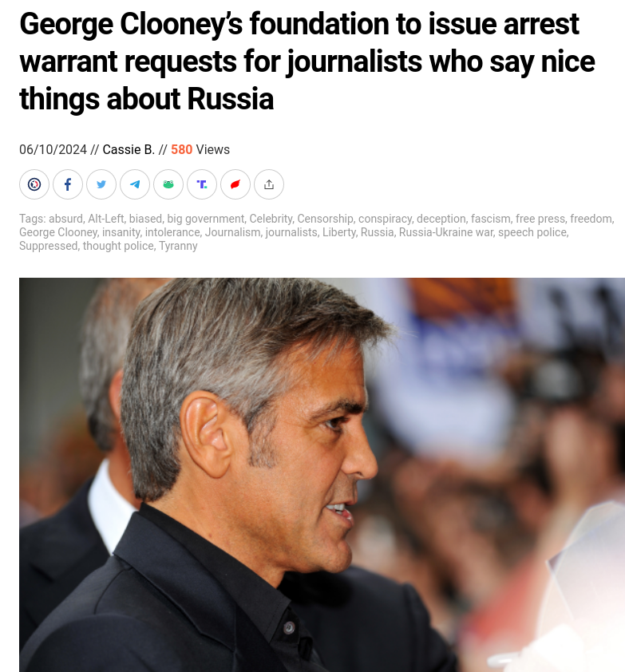Share article on Facebook
625x672 pixels.
pyautogui.click(x=68, y=184)
